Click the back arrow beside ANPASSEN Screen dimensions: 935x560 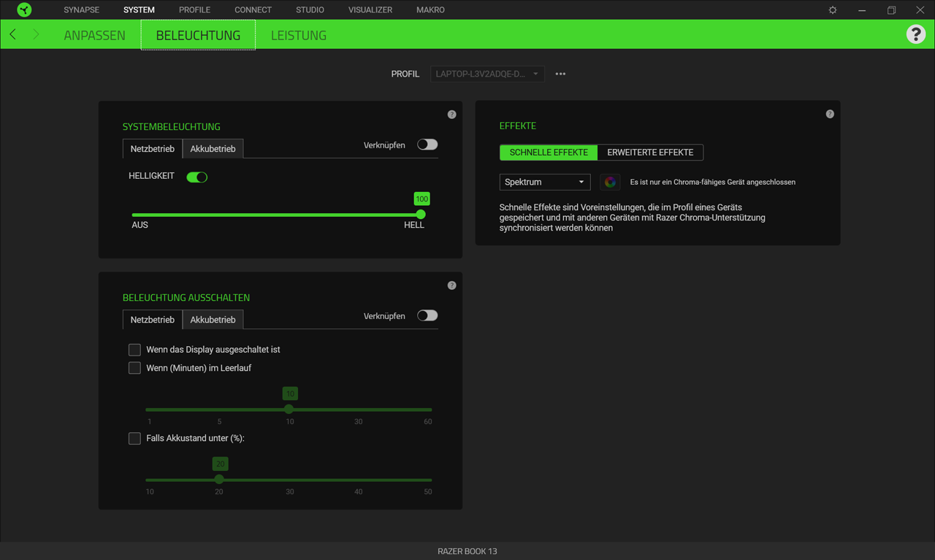[x=12, y=34]
